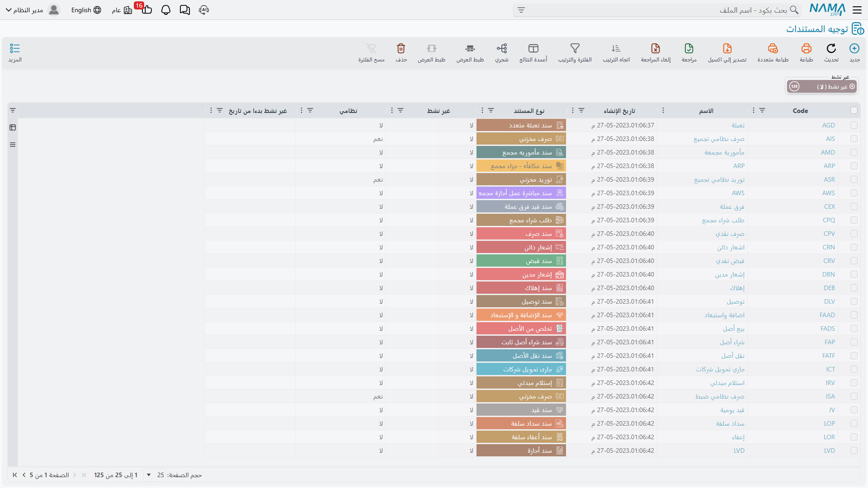Open the FADS code link
This screenshot has width=868, height=488.
[827, 329]
